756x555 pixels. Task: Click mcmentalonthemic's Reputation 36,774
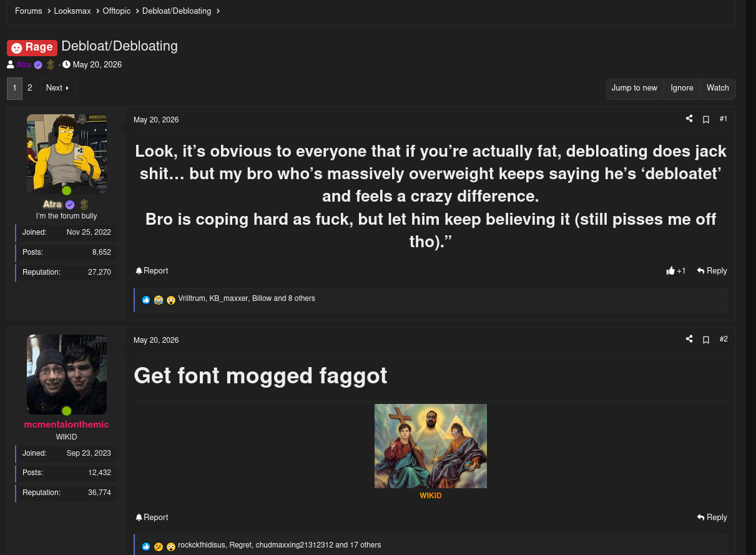(x=100, y=493)
